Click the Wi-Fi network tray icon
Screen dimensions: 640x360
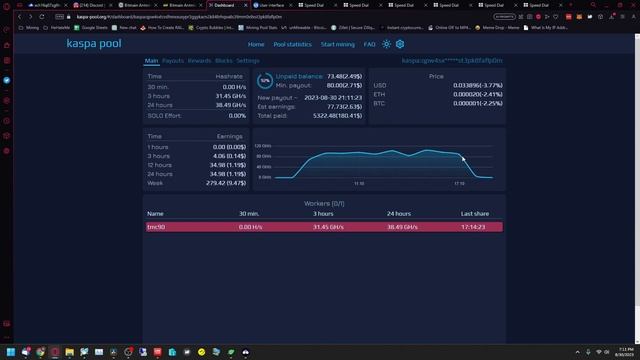click(599, 352)
